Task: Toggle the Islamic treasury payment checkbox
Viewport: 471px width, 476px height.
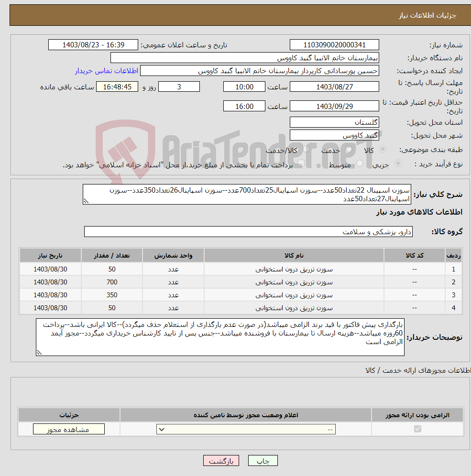Action: (x=301, y=164)
